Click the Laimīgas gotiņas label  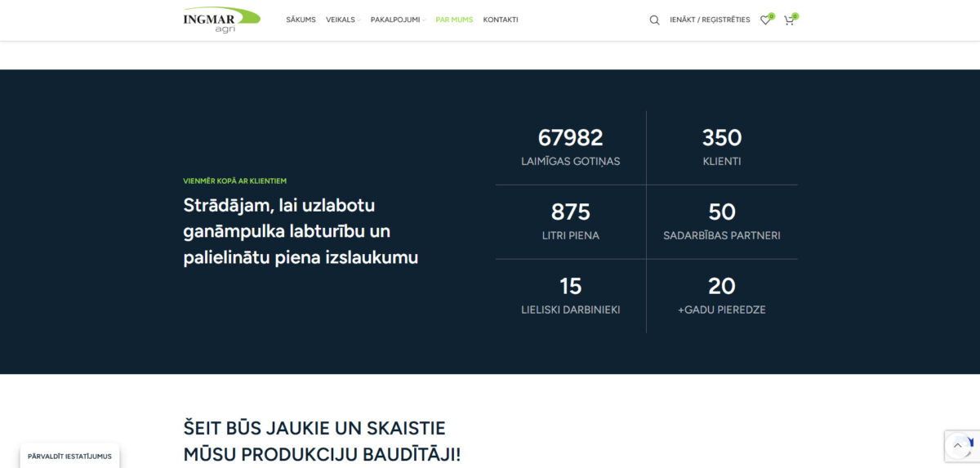click(570, 161)
